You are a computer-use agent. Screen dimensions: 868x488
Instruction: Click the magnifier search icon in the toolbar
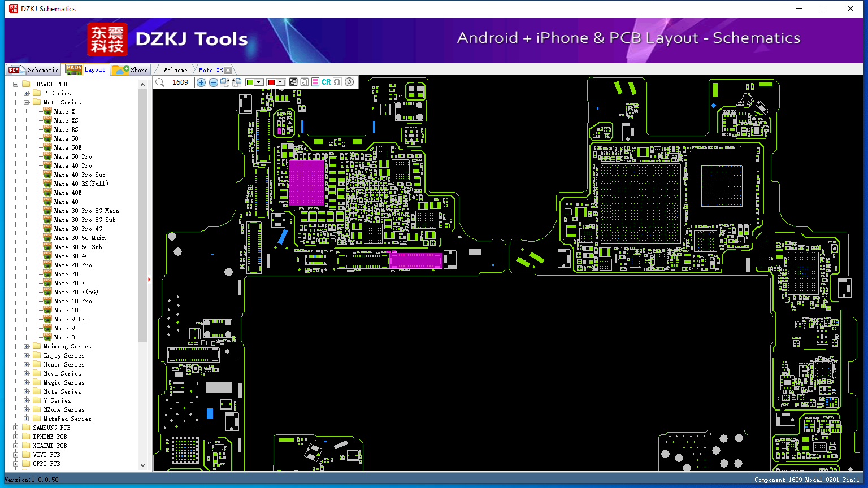[x=160, y=82]
